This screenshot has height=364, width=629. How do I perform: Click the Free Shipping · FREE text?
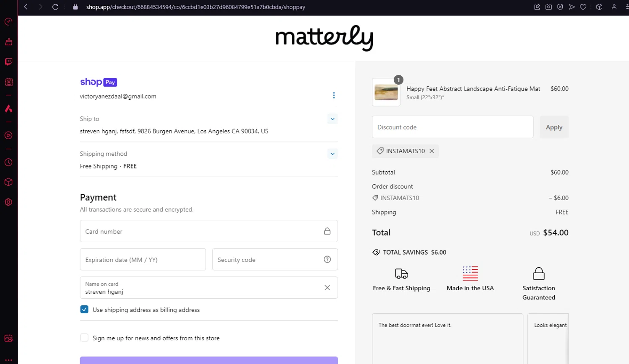point(108,166)
